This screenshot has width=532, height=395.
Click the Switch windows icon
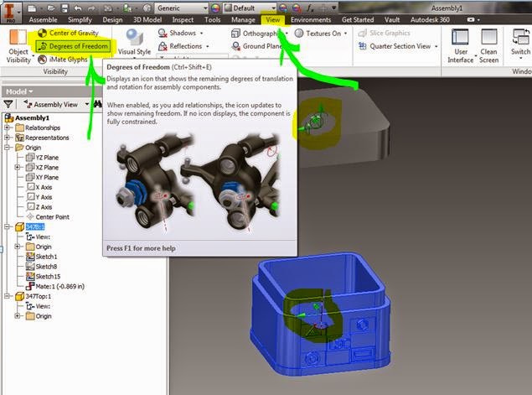[521, 37]
